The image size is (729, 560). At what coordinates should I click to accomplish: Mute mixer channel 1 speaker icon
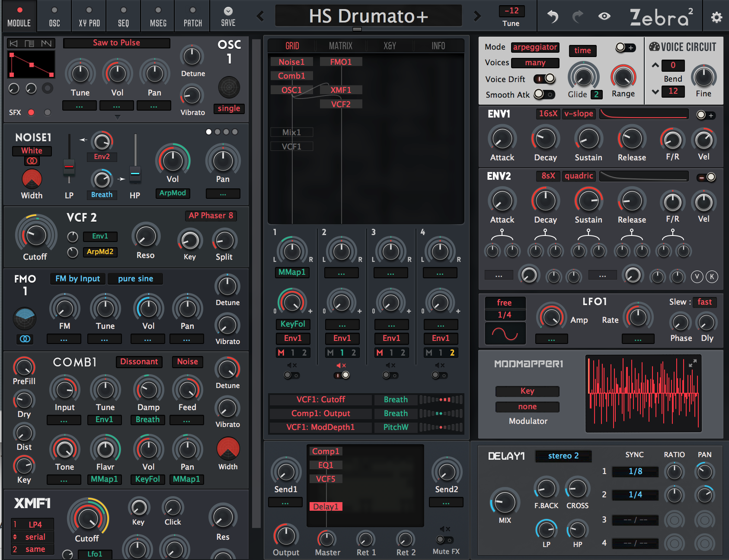292,366
